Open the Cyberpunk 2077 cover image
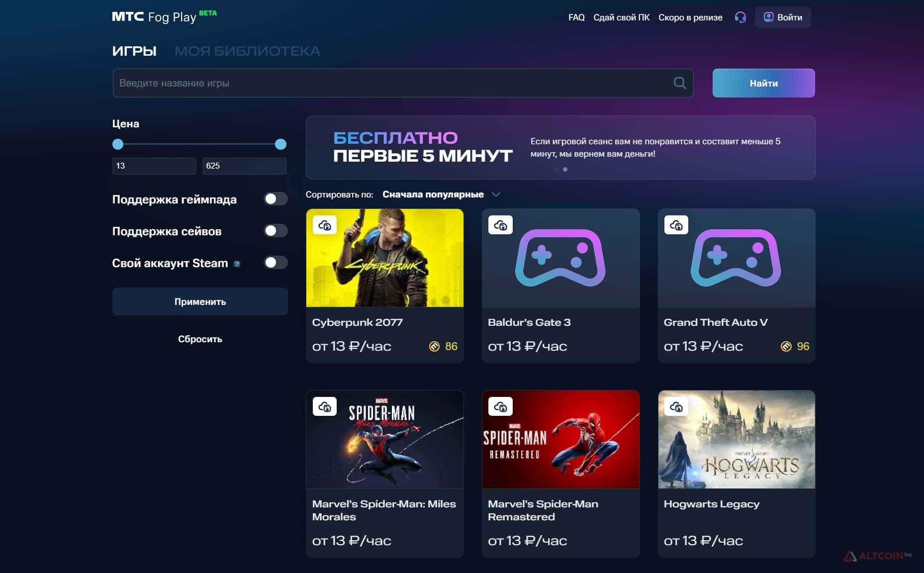The height and width of the screenshot is (573, 924). [x=385, y=258]
